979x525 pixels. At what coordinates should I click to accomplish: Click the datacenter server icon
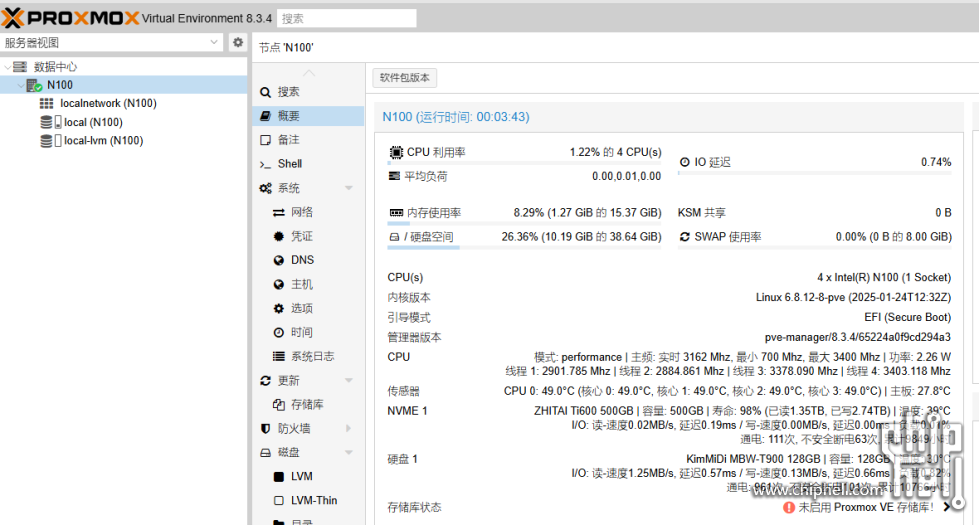tap(20, 67)
